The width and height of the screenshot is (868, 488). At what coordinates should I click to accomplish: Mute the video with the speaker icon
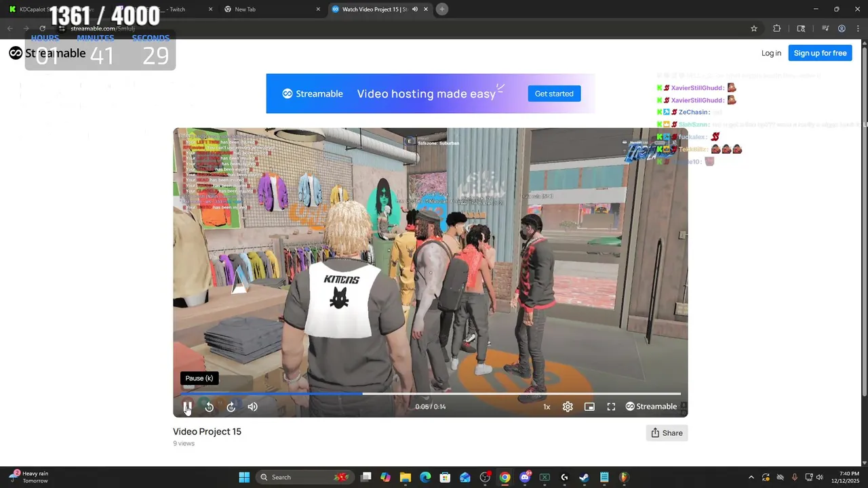252,407
